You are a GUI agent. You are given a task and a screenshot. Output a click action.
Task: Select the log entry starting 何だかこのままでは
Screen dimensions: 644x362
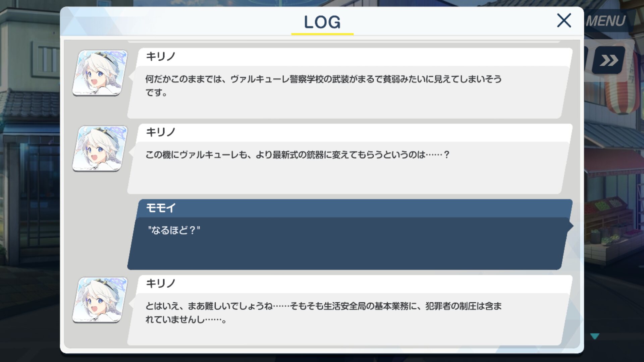tap(350, 83)
